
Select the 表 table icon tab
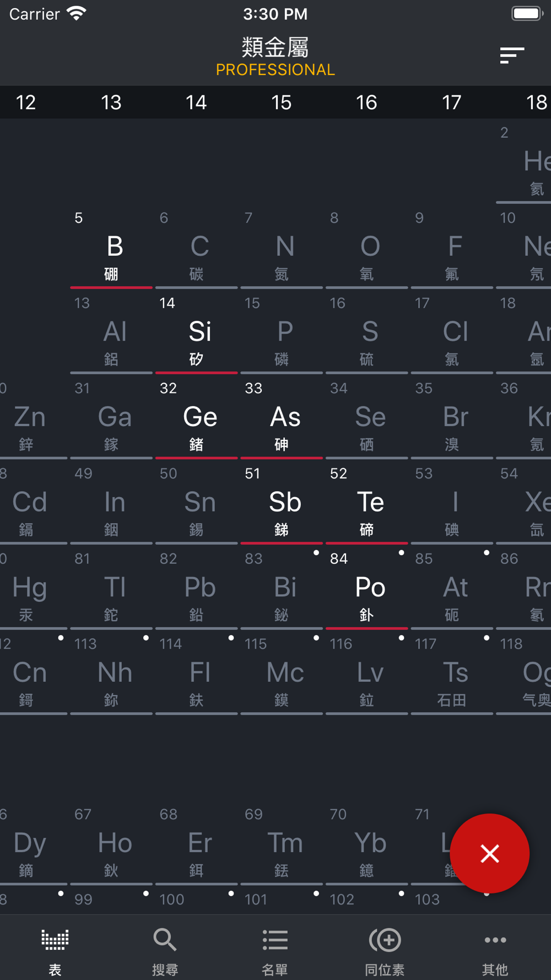(55, 940)
